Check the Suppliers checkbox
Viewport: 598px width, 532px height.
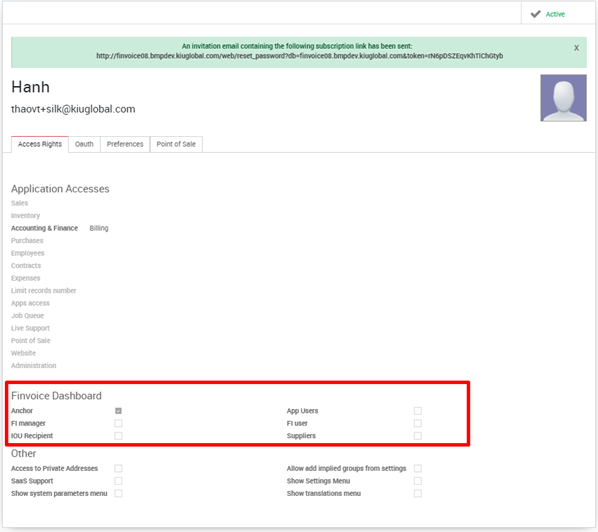418,436
